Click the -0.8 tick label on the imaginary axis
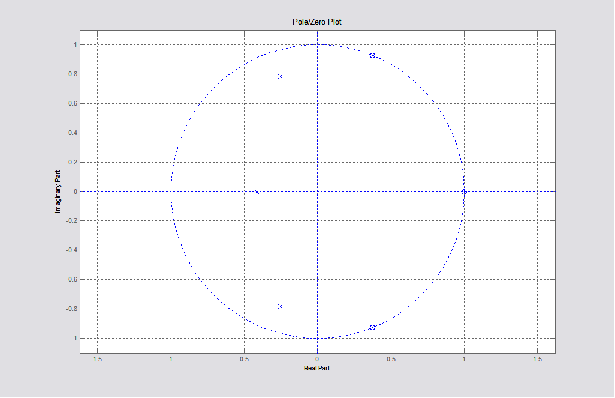The image size is (615, 398). (71, 309)
